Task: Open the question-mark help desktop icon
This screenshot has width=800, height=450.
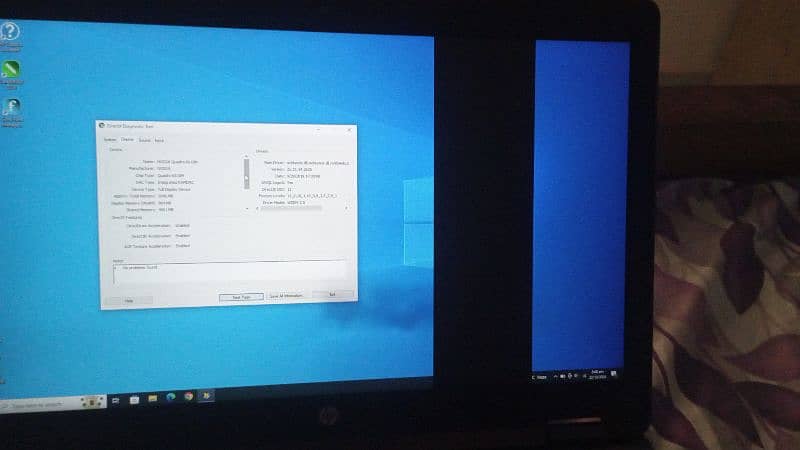Action: [x=11, y=33]
